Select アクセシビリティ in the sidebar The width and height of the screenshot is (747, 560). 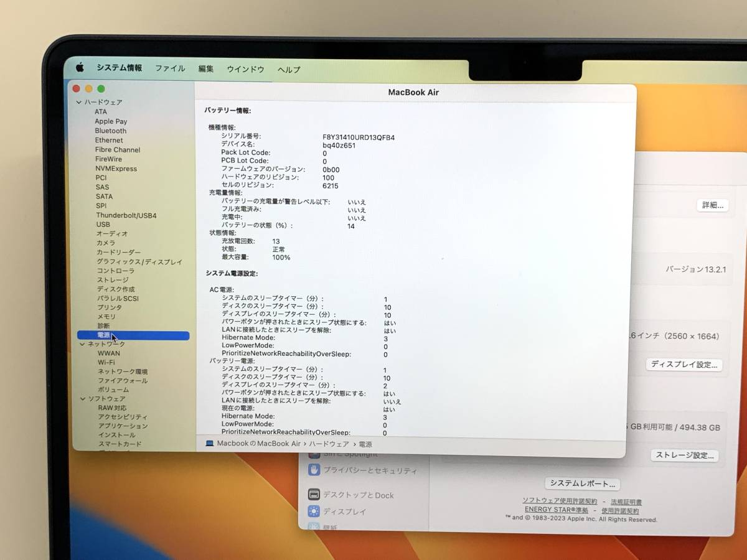click(123, 417)
